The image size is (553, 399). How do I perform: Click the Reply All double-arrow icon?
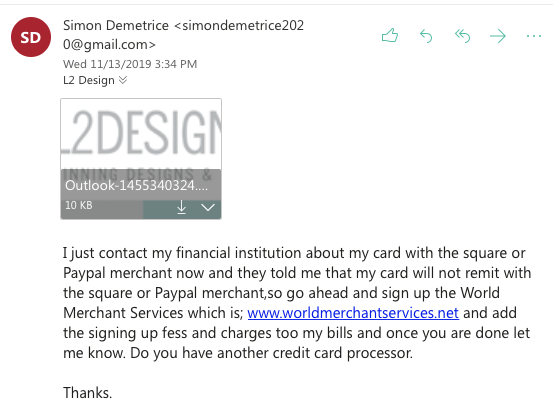tap(462, 36)
